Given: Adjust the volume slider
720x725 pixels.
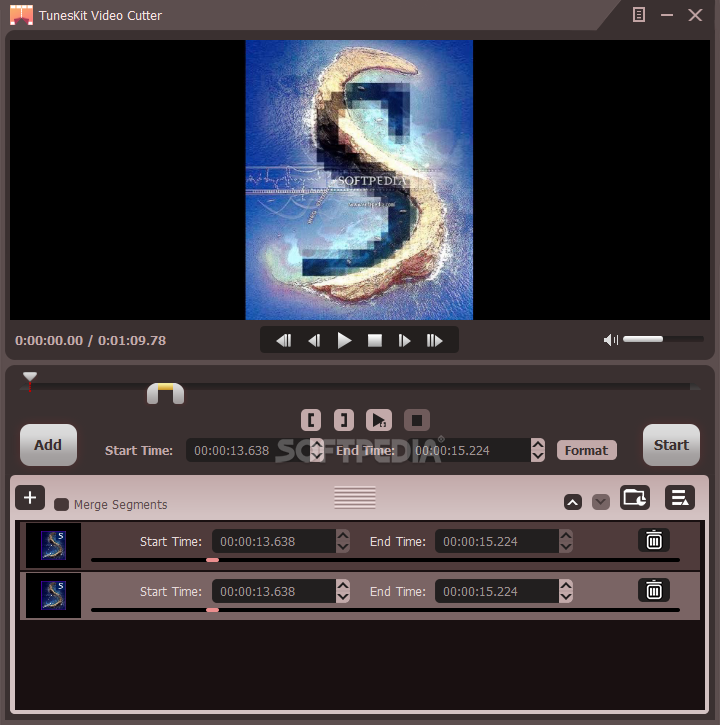Looking at the screenshot, I should click(663, 339).
